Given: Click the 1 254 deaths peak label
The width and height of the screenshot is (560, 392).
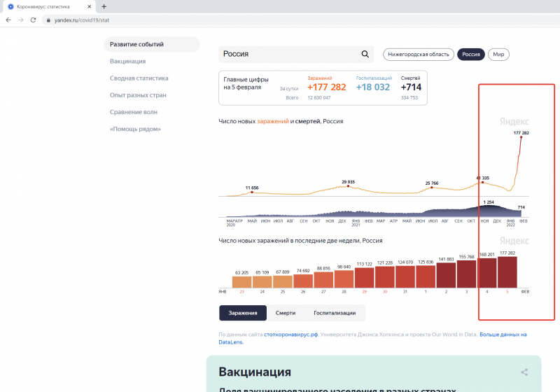Looking at the screenshot, I should (489, 202).
